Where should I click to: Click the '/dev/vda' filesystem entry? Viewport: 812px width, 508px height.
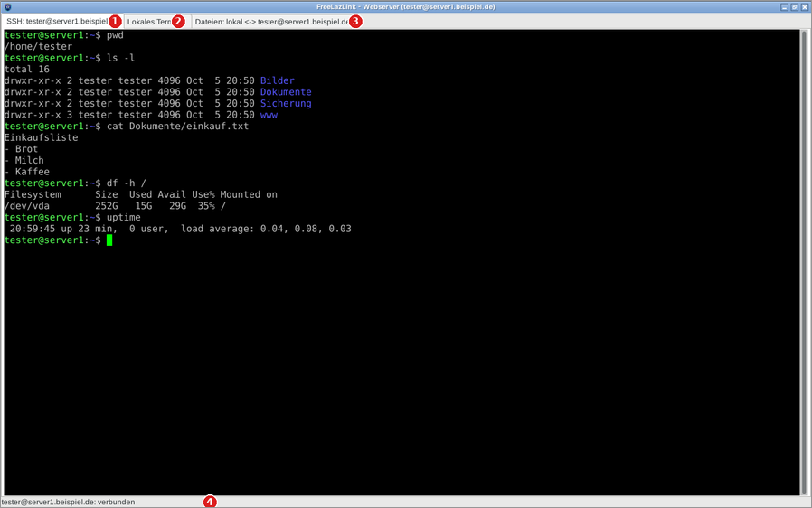tap(27, 205)
